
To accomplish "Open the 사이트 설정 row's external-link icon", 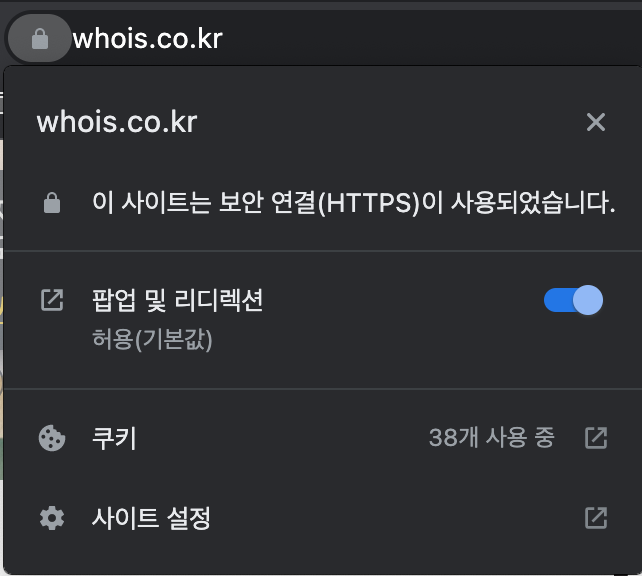I will coord(596,518).
